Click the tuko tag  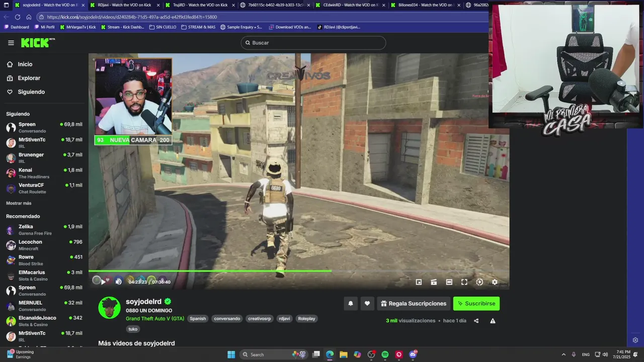[133, 329]
